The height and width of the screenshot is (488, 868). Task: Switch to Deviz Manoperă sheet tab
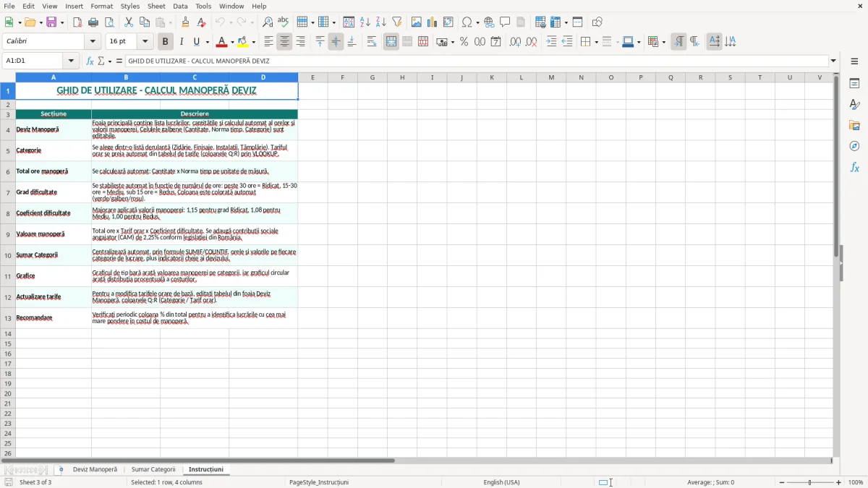[x=95, y=469]
